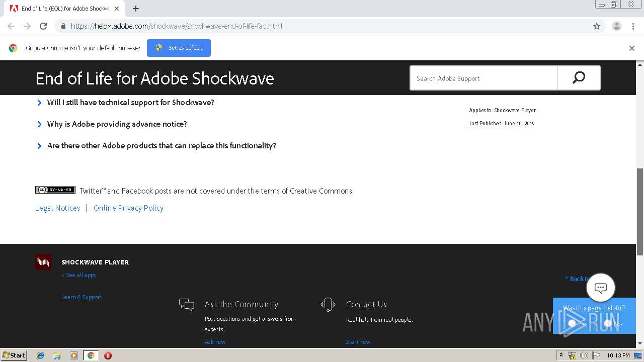Expand 'Why is Adobe providing advance notice?'
The width and height of the screenshot is (644, 362).
112,124
